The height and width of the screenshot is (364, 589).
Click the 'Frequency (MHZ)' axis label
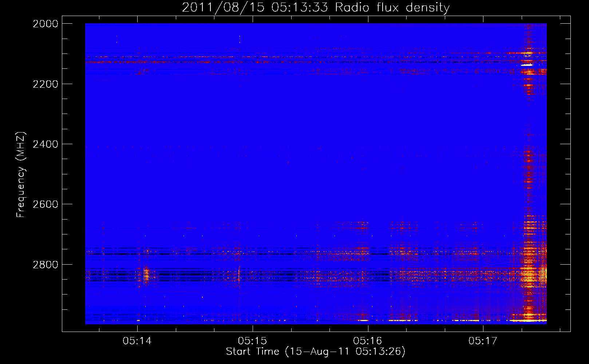pyautogui.click(x=21, y=175)
